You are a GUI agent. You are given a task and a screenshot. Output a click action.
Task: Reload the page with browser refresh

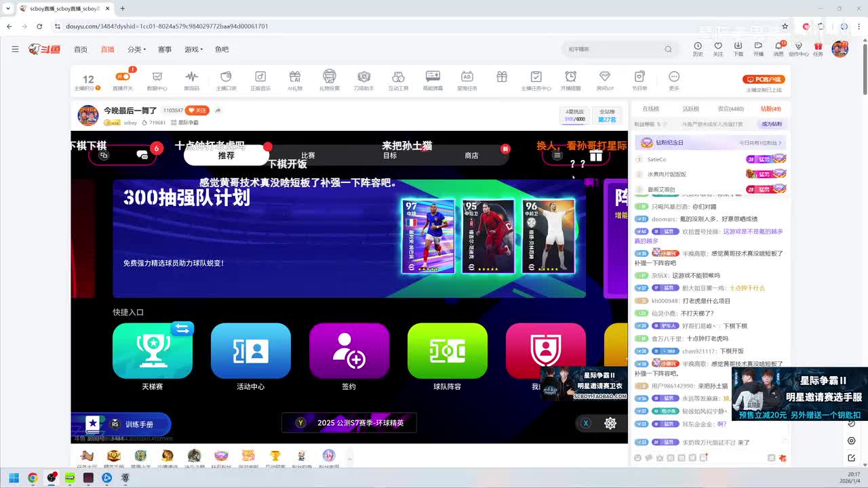[39, 26]
